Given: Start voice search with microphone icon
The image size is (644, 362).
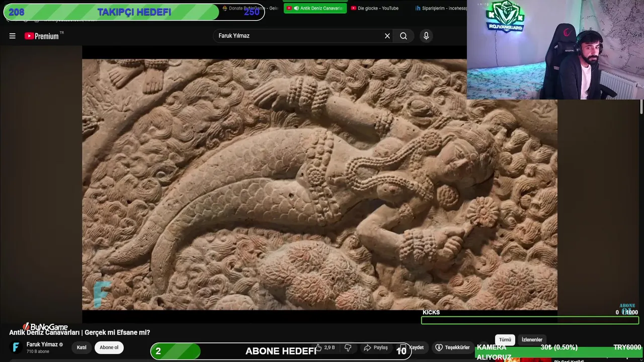Looking at the screenshot, I should point(426,36).
